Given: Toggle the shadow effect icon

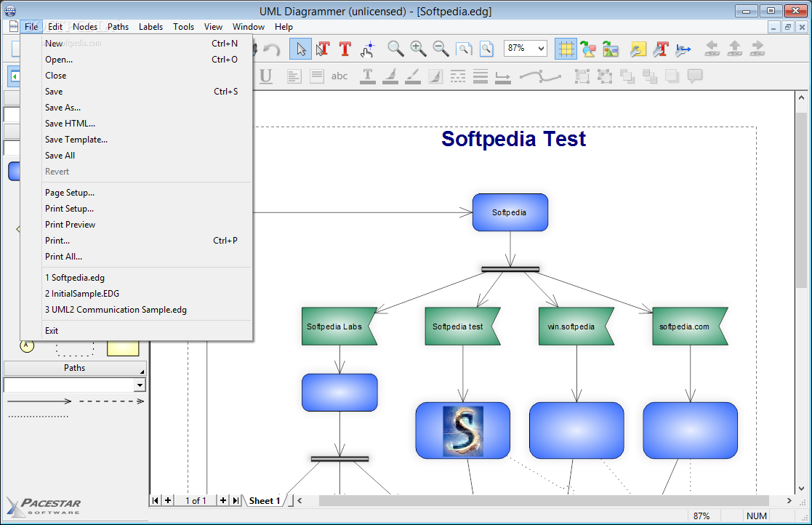Looking at the screenshot, I should (x=672, y=76).
